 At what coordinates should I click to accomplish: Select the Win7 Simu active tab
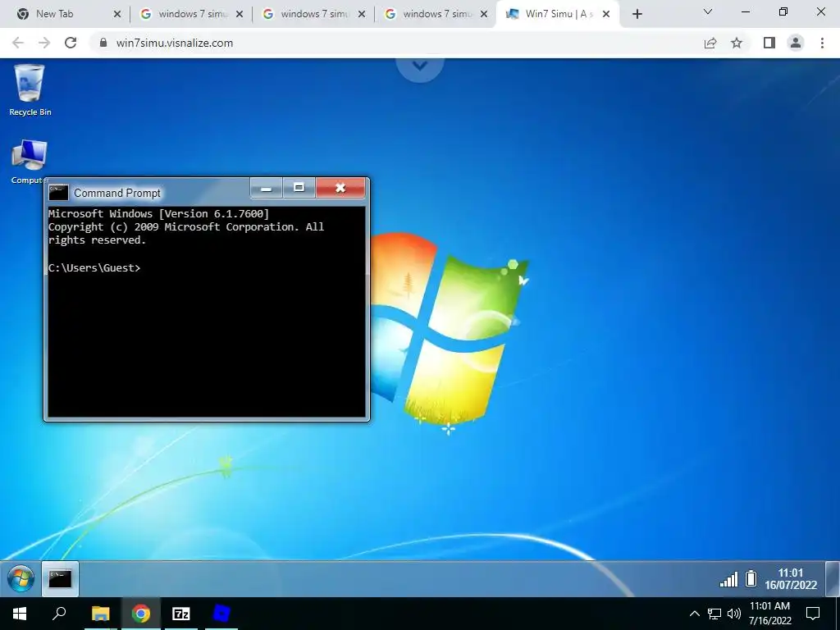[x=557, y=14]
